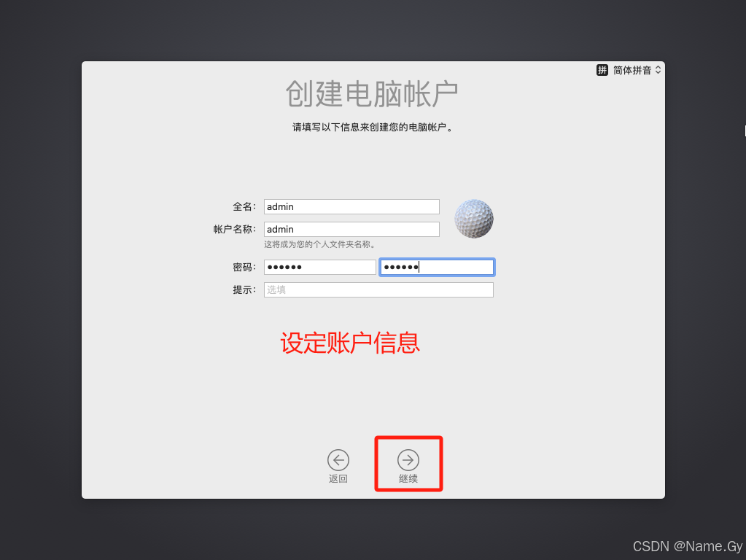Viewport: 746px width, 560px height.
Task: Click the 这将成为您的个人文件夹名称 helper text
Action: point(320,244)
